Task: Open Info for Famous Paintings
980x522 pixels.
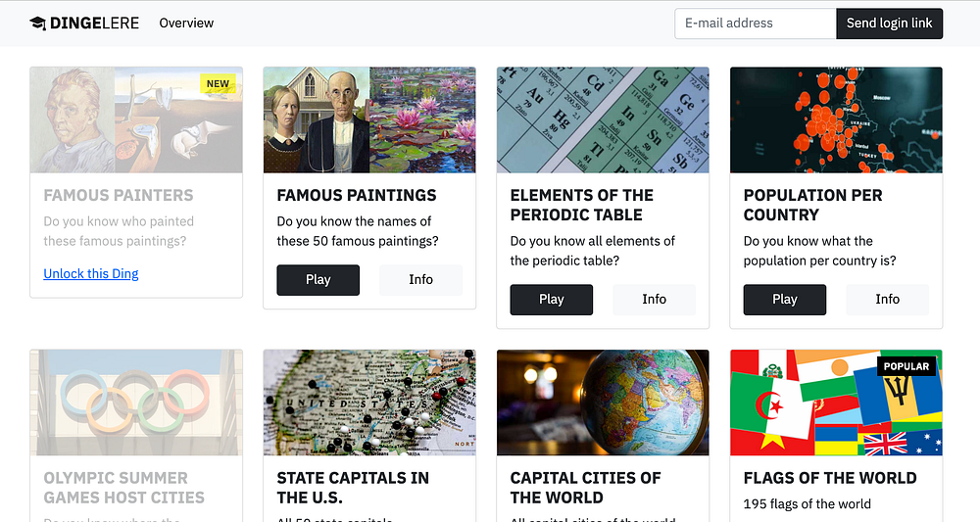Action: [x=420, y=280]
